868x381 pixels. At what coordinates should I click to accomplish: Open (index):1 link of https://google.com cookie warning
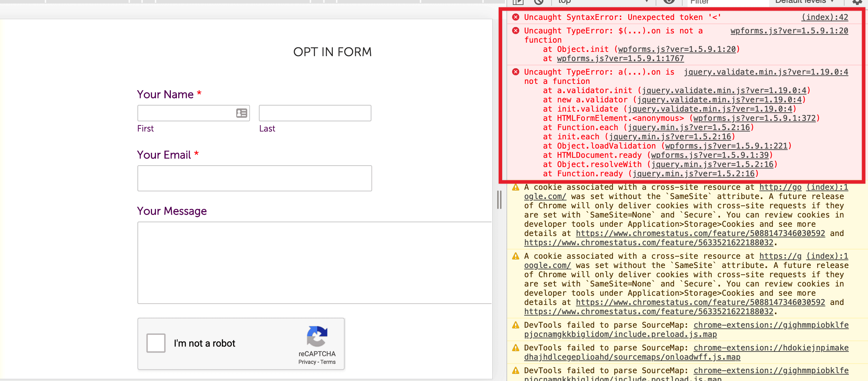[827, 256]
